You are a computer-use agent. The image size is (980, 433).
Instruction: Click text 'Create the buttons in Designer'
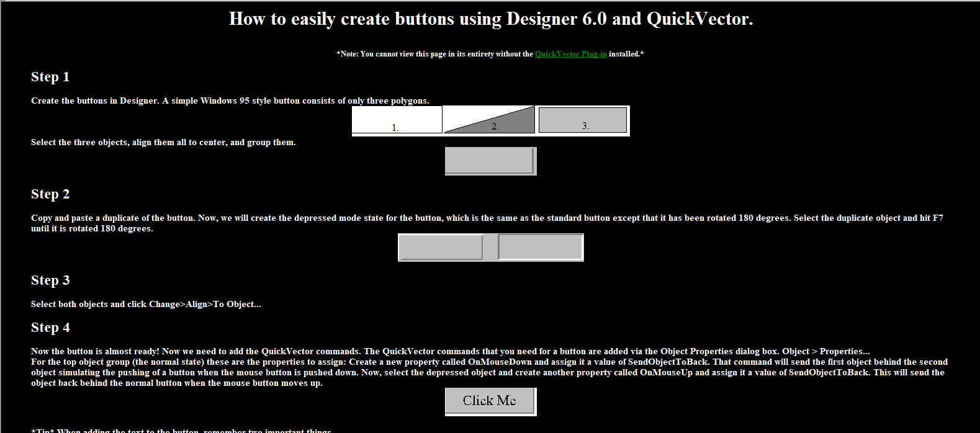(x=95, y=100)
